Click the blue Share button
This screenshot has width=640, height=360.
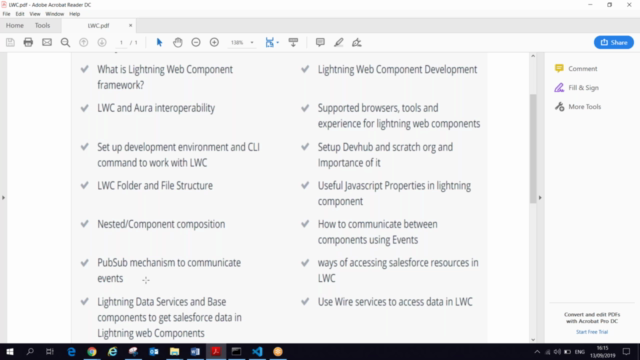coord(613,42)
